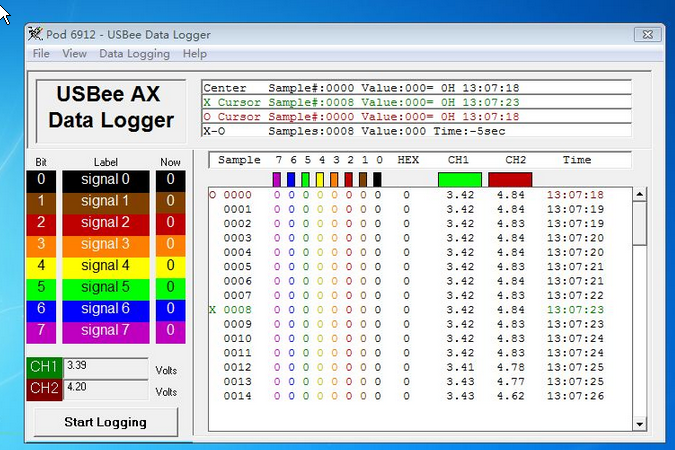Viewport: 675px width, 450px height.
Task: Click the red Bit 2 cell
Action: click(41, 224)
